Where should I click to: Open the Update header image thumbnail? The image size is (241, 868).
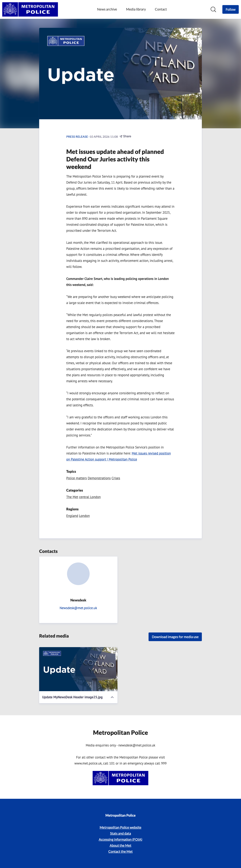point(78,669)
